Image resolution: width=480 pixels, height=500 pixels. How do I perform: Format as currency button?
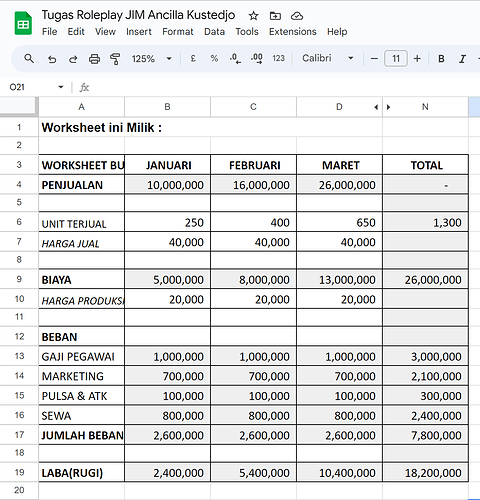193,59
